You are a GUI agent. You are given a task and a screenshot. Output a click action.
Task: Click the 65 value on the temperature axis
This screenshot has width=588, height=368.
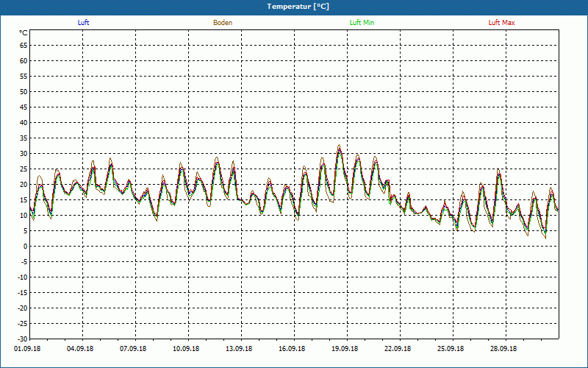[x=24, y=46]
